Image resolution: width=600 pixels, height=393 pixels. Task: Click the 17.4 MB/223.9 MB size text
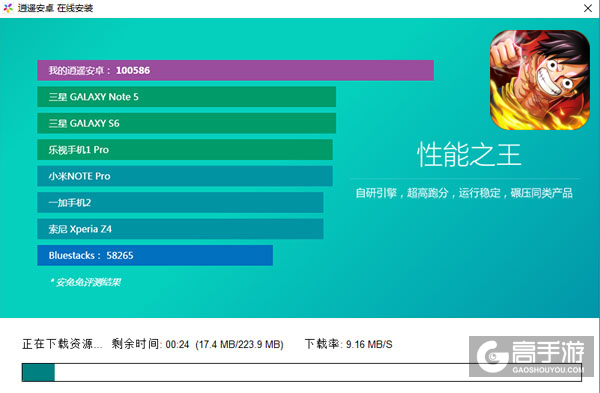coord(240,344)
